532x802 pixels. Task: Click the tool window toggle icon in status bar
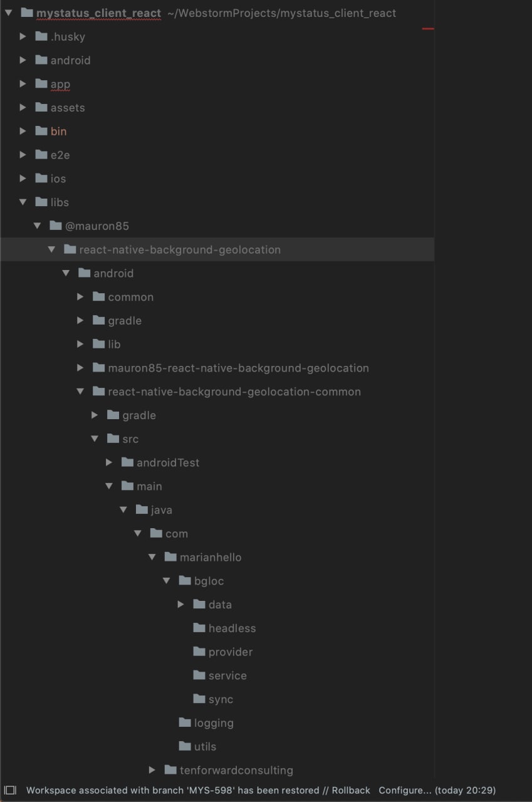(x=10, y=790)
